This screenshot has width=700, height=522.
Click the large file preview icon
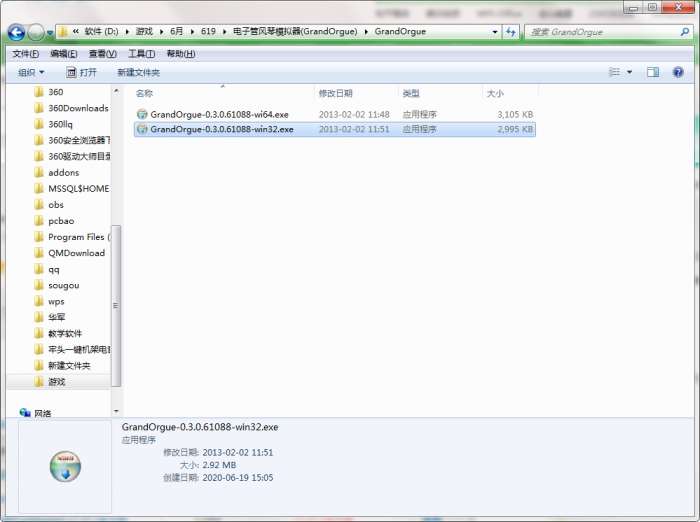click(65, 467)
